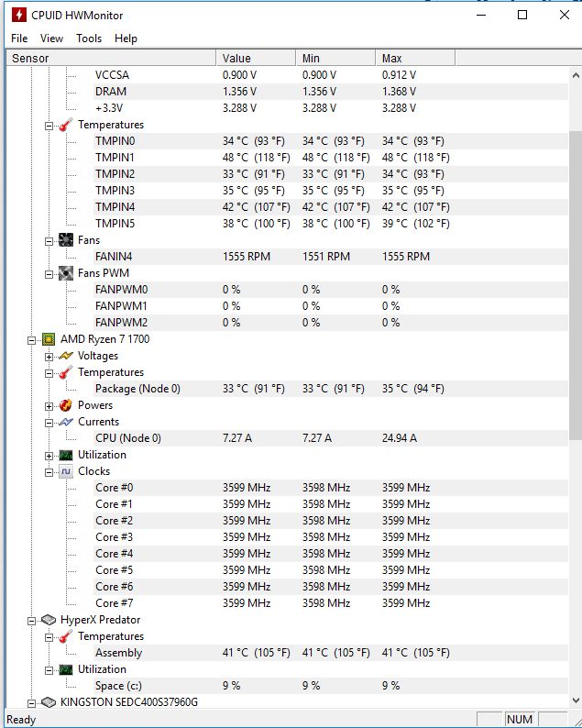Expand the Ryzen Utilization node

point(49,456)
